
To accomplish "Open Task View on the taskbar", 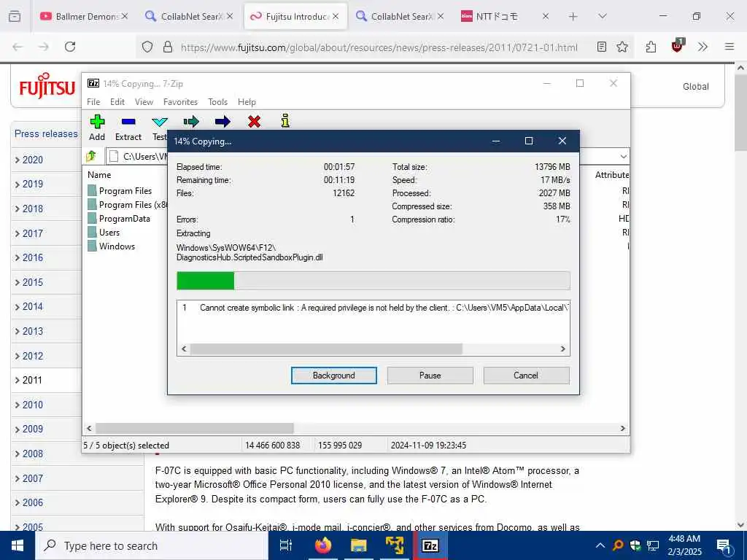I will [x=286, y=545].
